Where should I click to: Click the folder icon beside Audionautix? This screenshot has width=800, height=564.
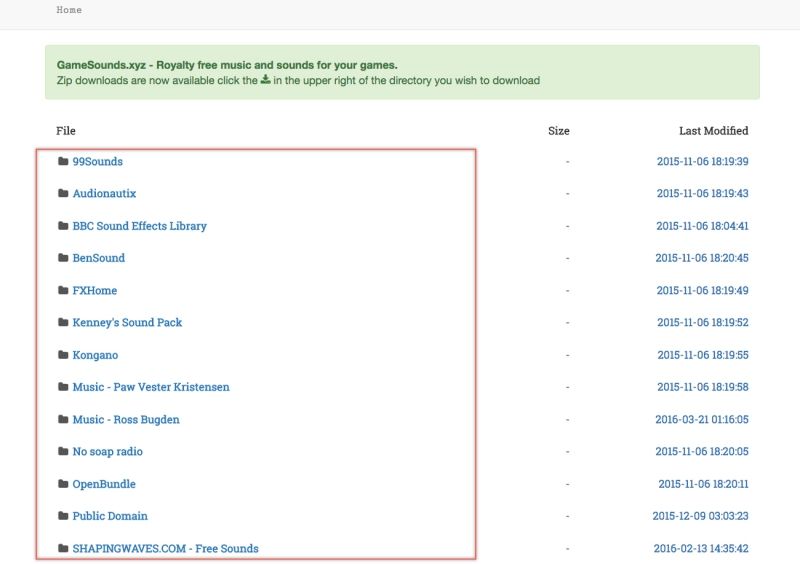click(63, 193)
